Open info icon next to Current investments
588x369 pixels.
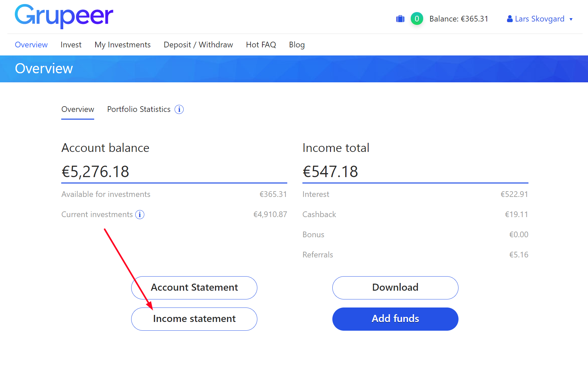coord(140,214)
